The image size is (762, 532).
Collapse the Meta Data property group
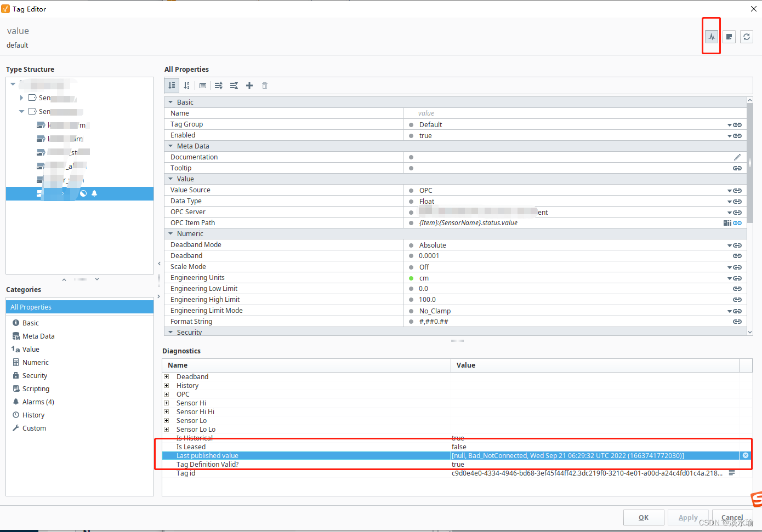[170, 146]
